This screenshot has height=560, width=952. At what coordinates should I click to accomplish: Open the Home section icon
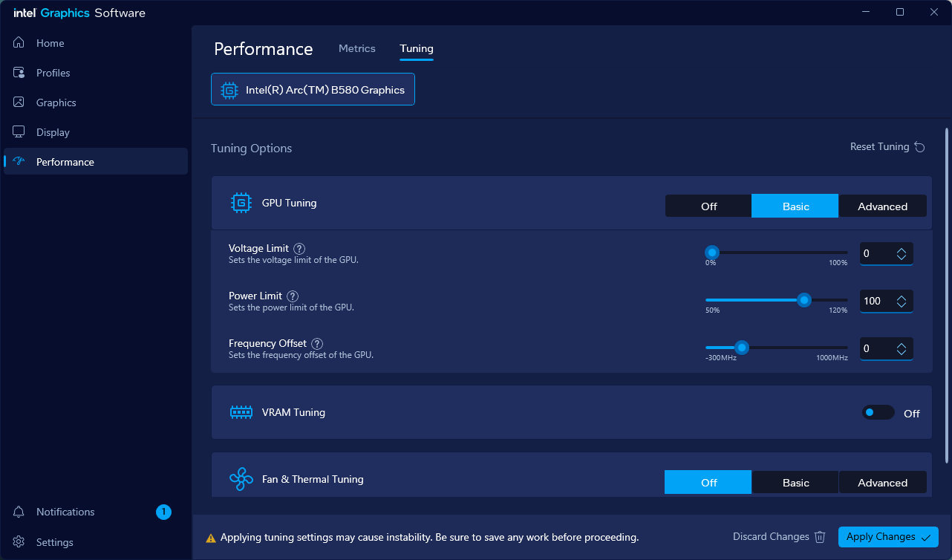[19, 43]
